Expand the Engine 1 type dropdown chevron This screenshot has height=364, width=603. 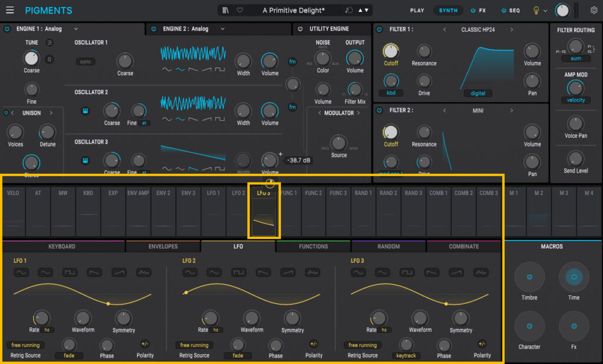click(76, 29)
